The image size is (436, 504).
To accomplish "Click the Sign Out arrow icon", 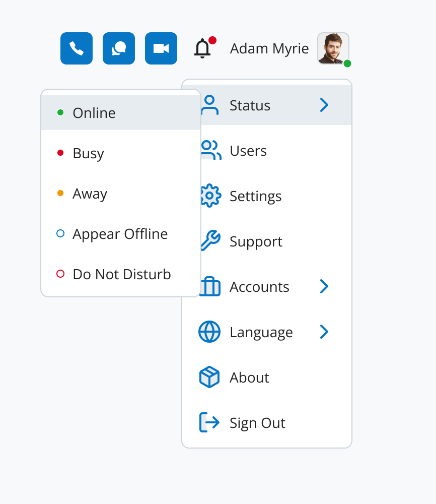I will [209, 422].
